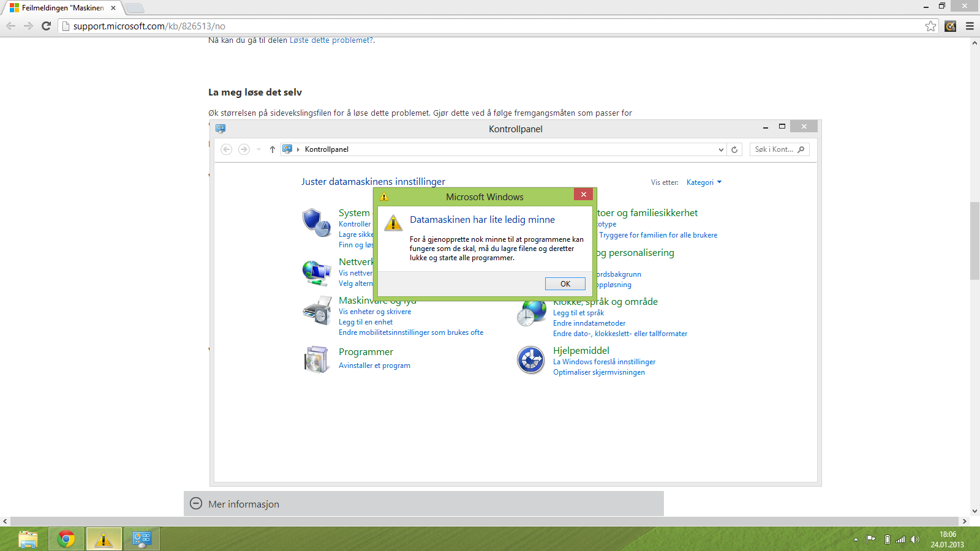Open File Explorer from the taskbar
Image resolution: width=980 pixels, height=551 pixels.
pos(28,539)
